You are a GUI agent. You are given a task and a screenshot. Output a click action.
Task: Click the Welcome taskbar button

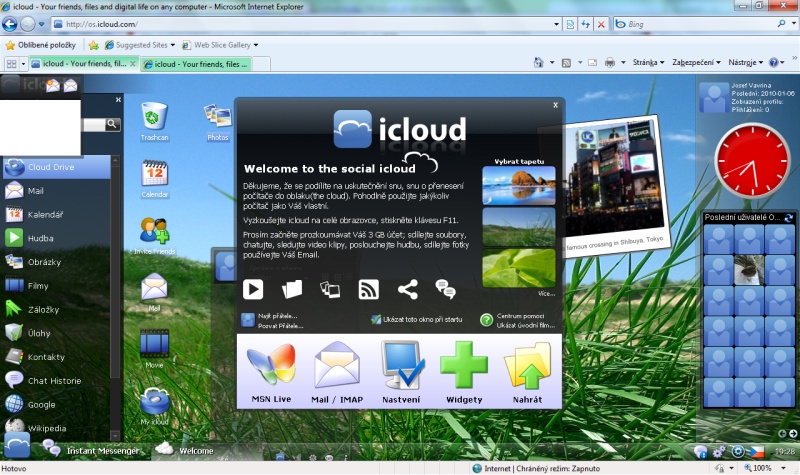[184, 451]
